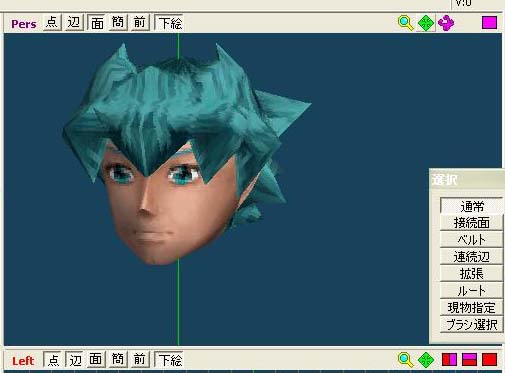Select 通常 (normal) selection mode
The height and width of the screenshot is (373, 505).
pos(471,206)
